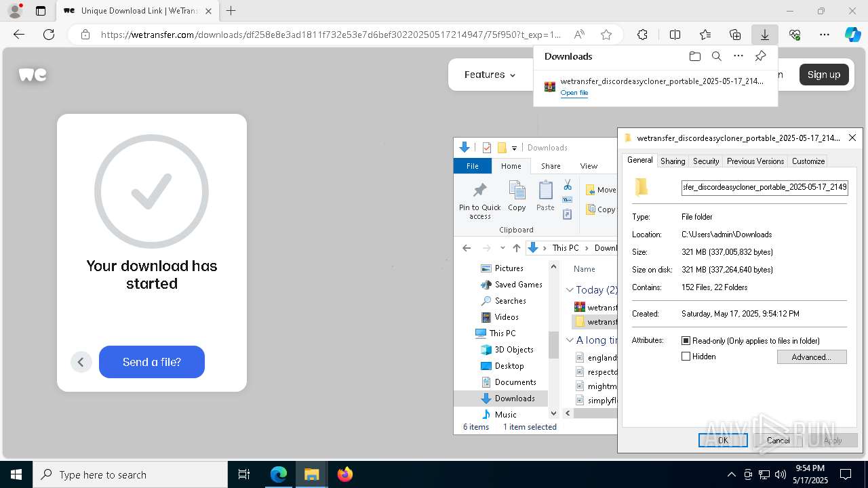
Task: Click the navigation pane scroll-down arrow
Action: 553,413
